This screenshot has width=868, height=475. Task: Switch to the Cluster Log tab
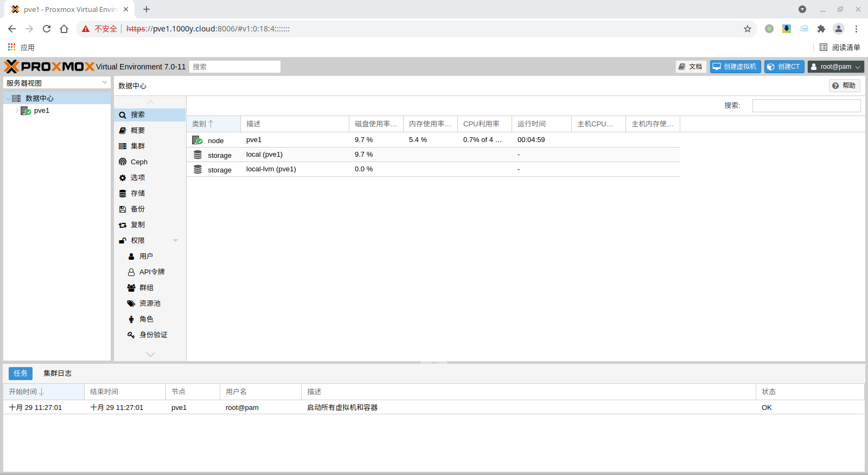point(58,373)
